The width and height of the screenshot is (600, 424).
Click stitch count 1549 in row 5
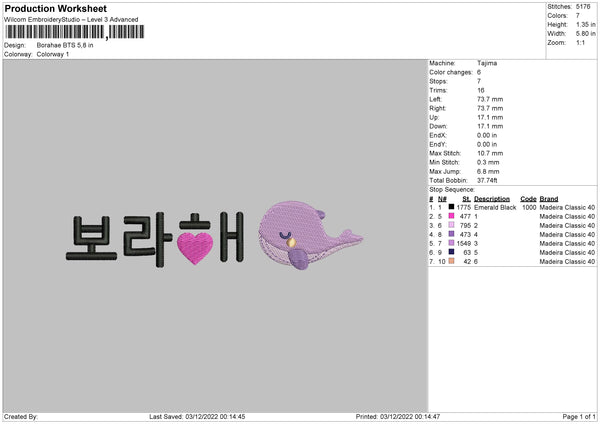pos(464,243)
